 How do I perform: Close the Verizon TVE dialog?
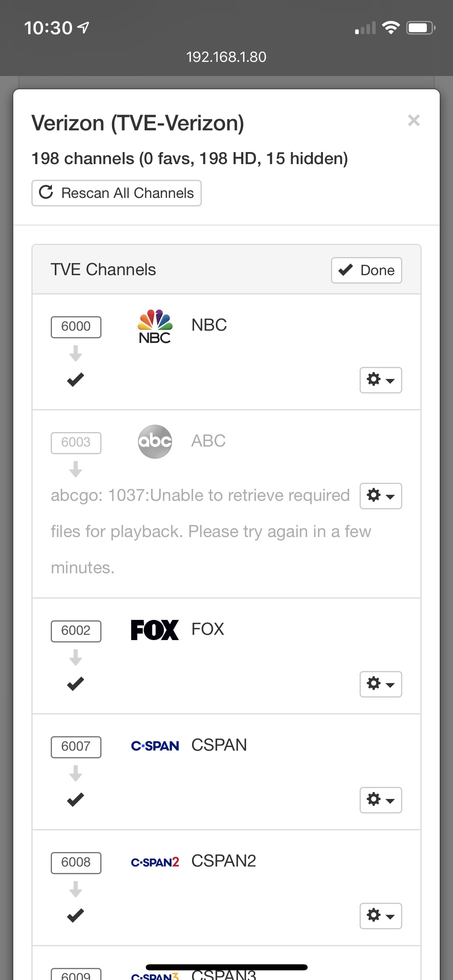(414, 120)
